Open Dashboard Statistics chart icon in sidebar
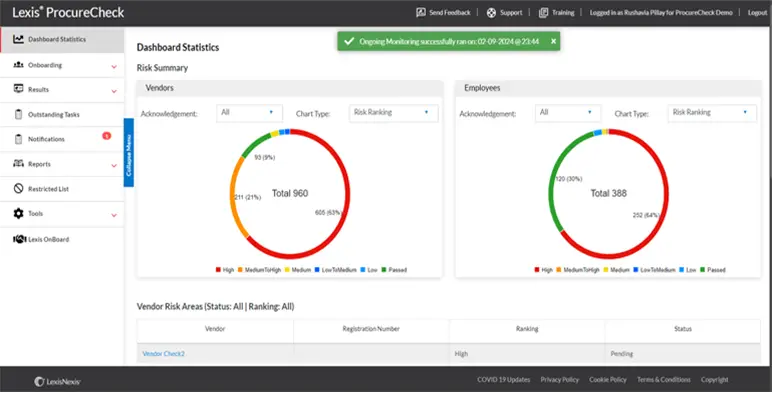The height and width of the screenshot is (393, 772). (x=18, y=39)
